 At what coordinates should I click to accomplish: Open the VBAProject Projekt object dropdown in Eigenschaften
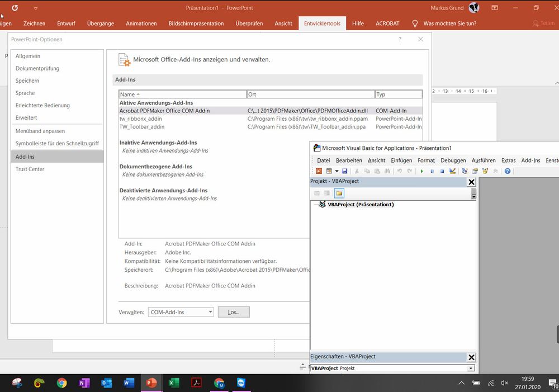[x=471, y=368]
